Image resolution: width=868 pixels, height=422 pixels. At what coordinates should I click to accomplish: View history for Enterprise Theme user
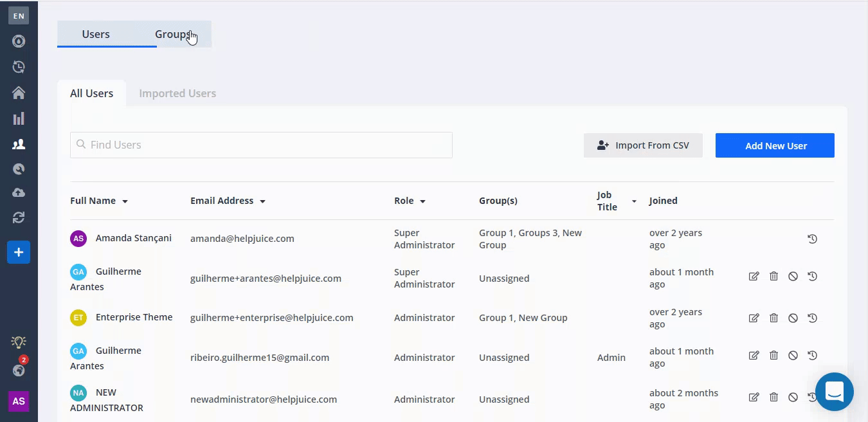[x=813, y=318]
